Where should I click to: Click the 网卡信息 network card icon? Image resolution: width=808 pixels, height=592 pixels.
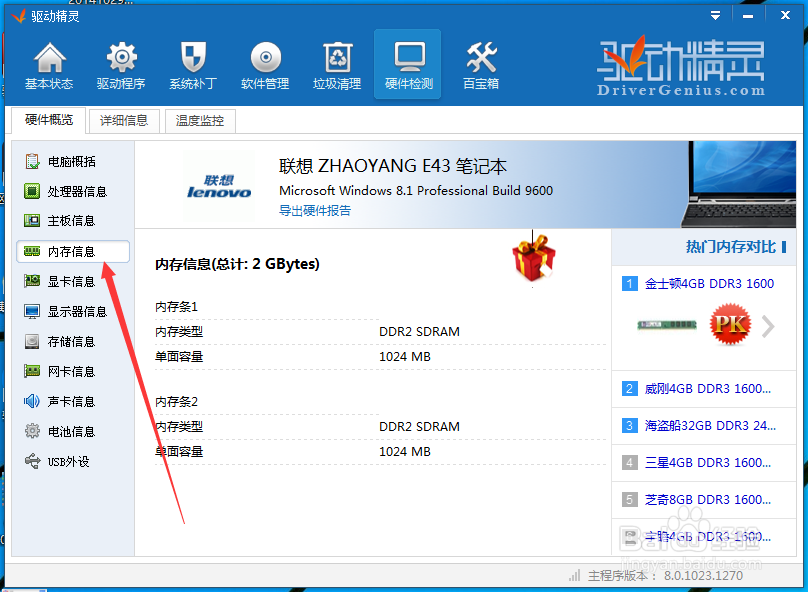[x=32, y=371]
